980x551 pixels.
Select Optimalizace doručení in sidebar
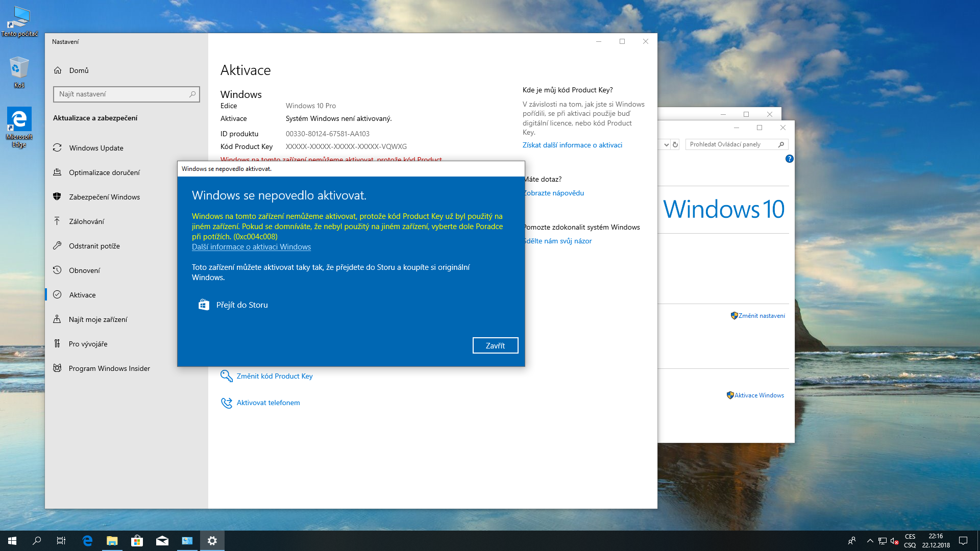(x=104, y=172)
